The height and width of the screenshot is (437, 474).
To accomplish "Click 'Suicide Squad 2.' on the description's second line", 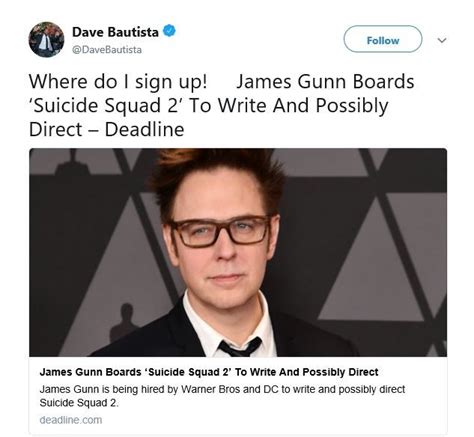I will 79,403.
